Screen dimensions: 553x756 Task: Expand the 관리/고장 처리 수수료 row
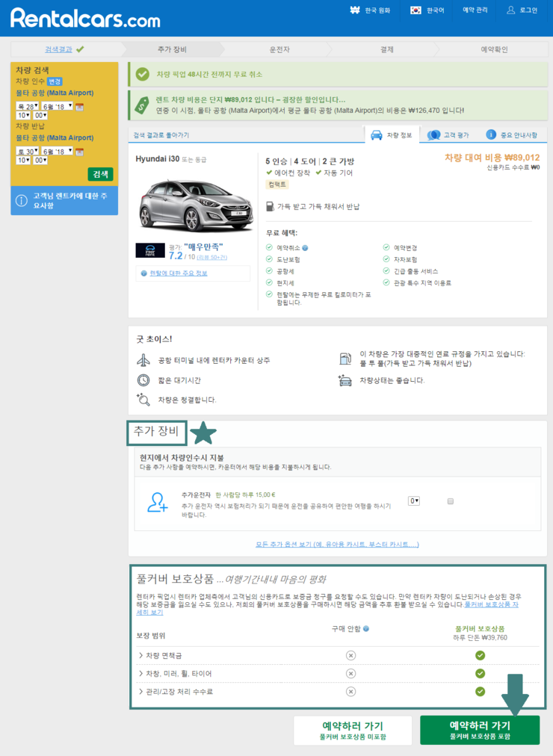(176, 692)
